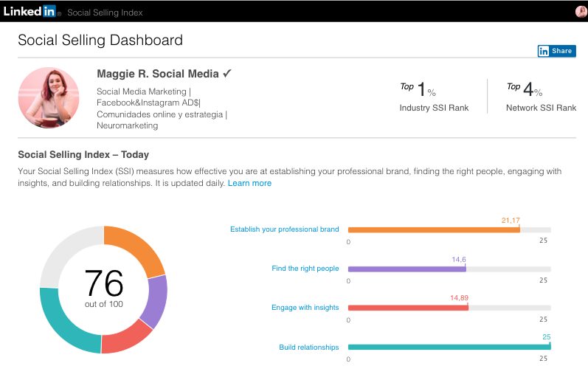Click the 76 out of 100 score
This screenshot has width=588, height=380.
tap(104, 289)
